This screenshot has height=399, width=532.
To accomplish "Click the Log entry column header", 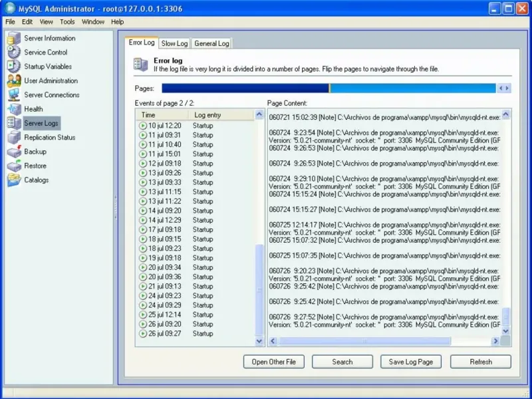I will (x=221, y=115).
